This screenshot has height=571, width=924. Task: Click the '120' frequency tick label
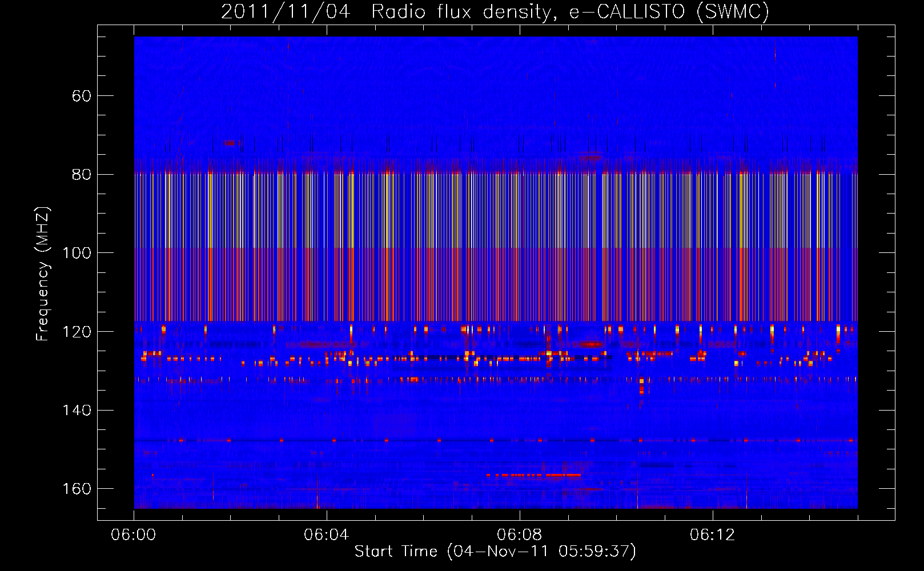pos(77,332)
